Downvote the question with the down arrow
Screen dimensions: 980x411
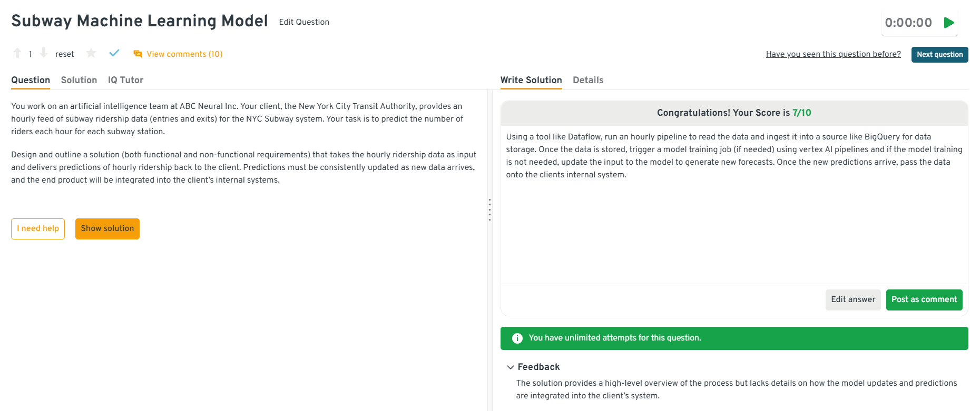tap(44, 53)
